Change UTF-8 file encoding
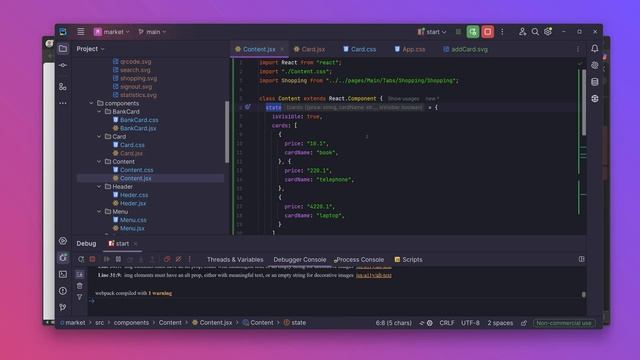Screen dimensions: 640x360 tap(470, 323)
